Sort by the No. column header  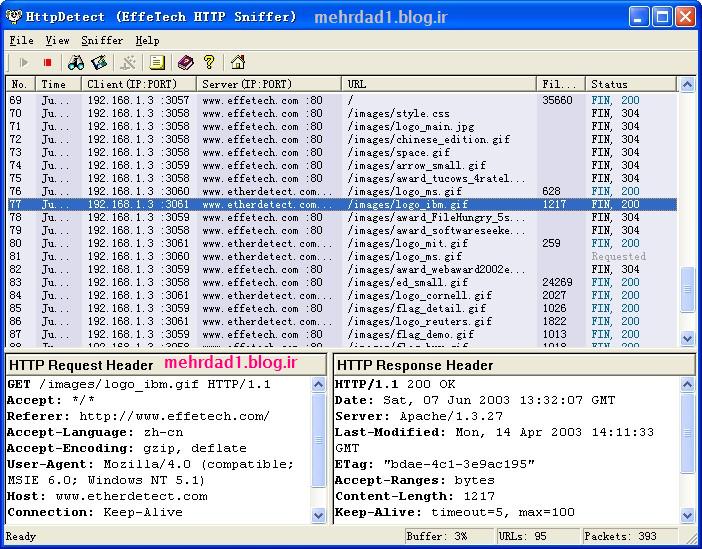(x=21, y=84)
